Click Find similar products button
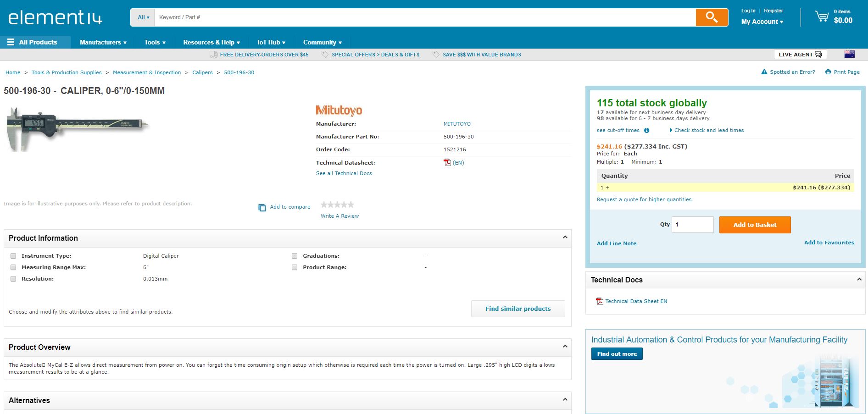 coord(518,309)
